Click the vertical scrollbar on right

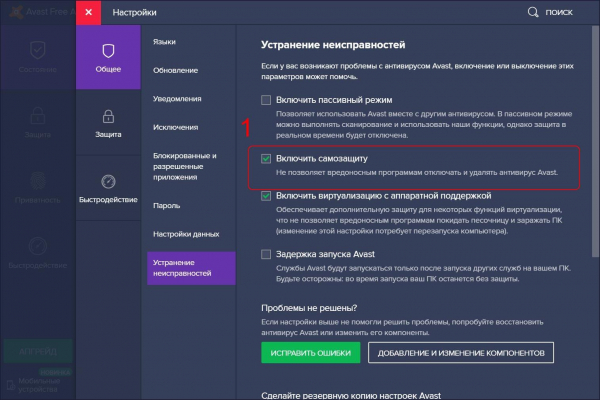pos(595,142)
